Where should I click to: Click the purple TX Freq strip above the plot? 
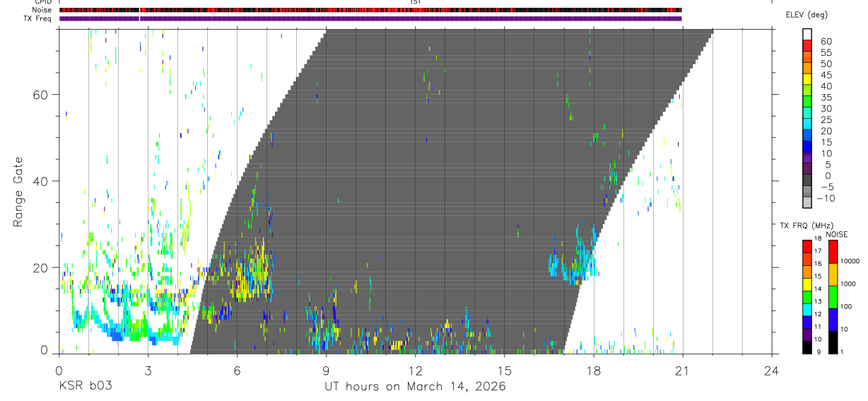[370, 18]
